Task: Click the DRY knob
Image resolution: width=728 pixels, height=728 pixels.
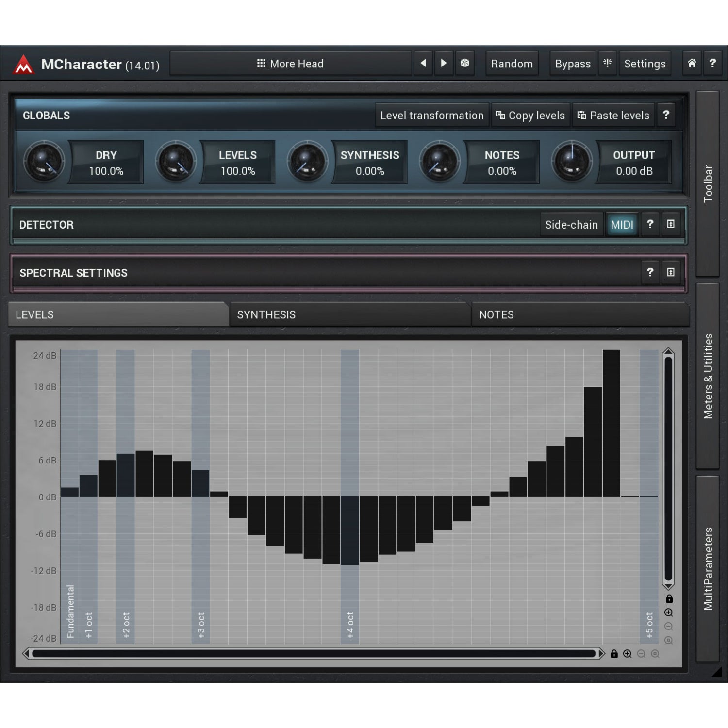Action: 44,162
